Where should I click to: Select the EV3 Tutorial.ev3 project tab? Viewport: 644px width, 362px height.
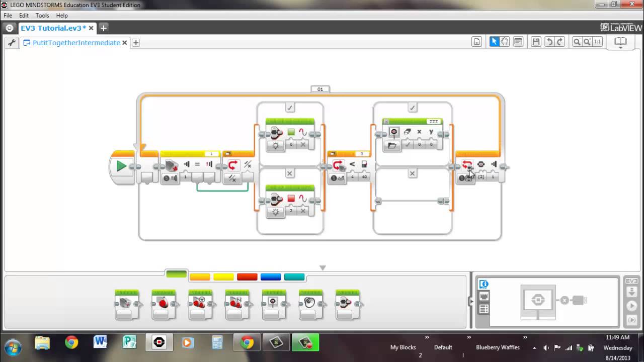pos(53,28)
